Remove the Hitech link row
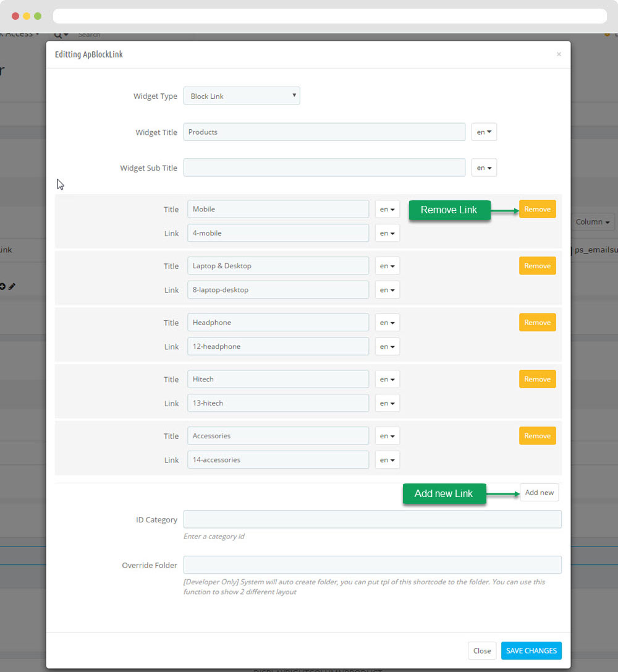The width and height of the screenshot is (618, 672). coord(537,379)
